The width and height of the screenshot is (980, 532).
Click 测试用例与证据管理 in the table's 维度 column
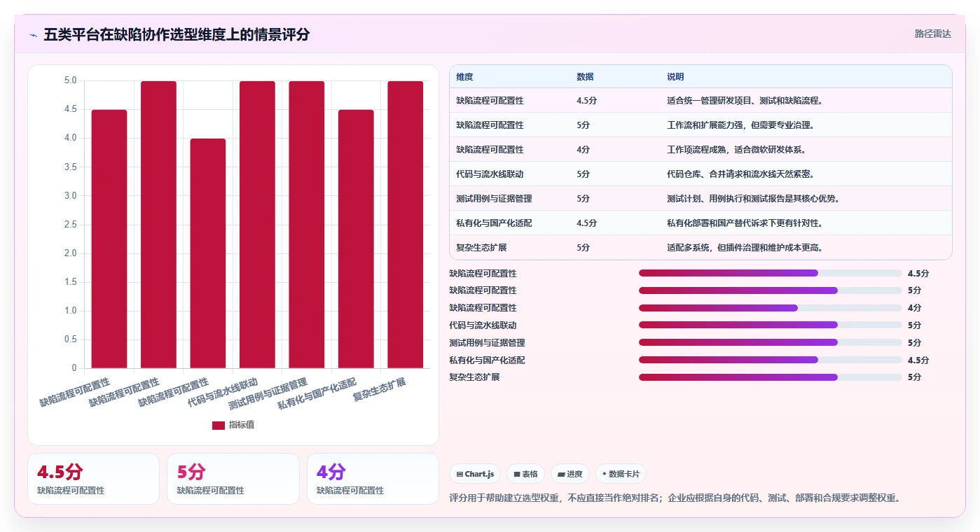click(494, 199)
